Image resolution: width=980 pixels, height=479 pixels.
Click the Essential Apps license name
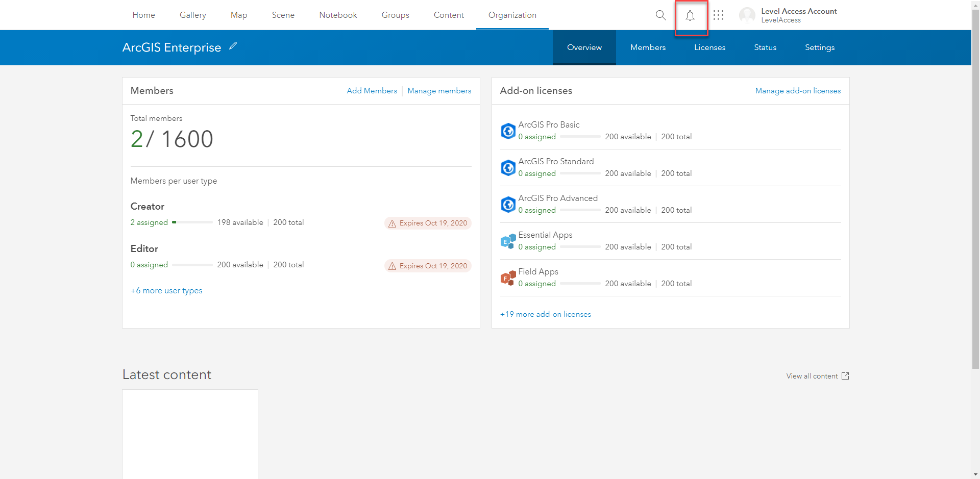point(545,235)
